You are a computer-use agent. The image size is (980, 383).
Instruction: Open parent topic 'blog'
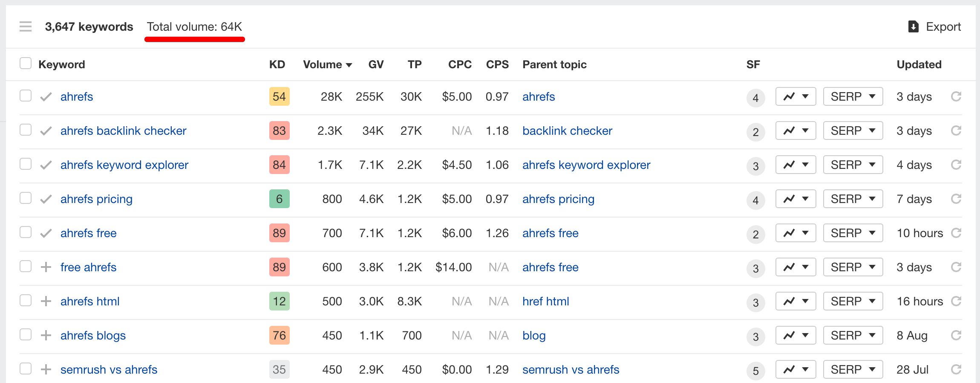pos(534,336)
